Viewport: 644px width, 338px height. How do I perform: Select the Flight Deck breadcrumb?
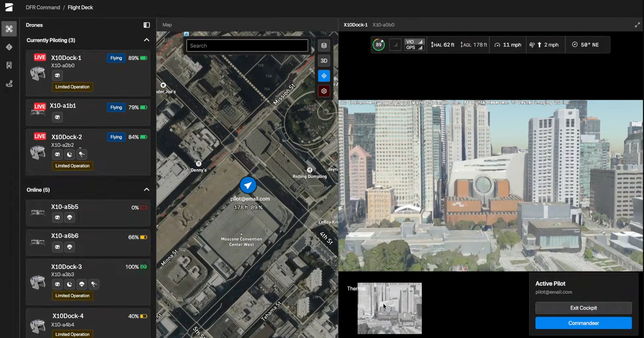[x=80, y=7]
